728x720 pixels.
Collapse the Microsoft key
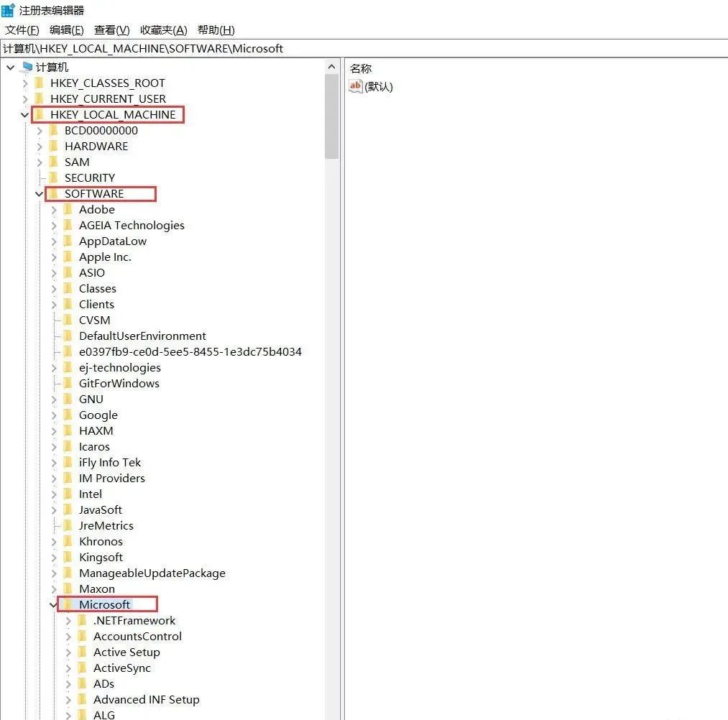point(54,604)
